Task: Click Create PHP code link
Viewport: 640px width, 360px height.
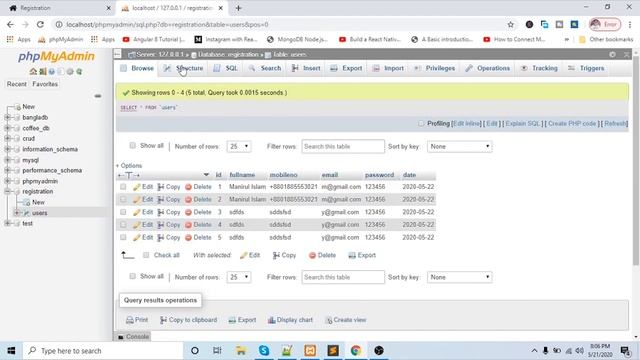Action: [x=572, y=124]
